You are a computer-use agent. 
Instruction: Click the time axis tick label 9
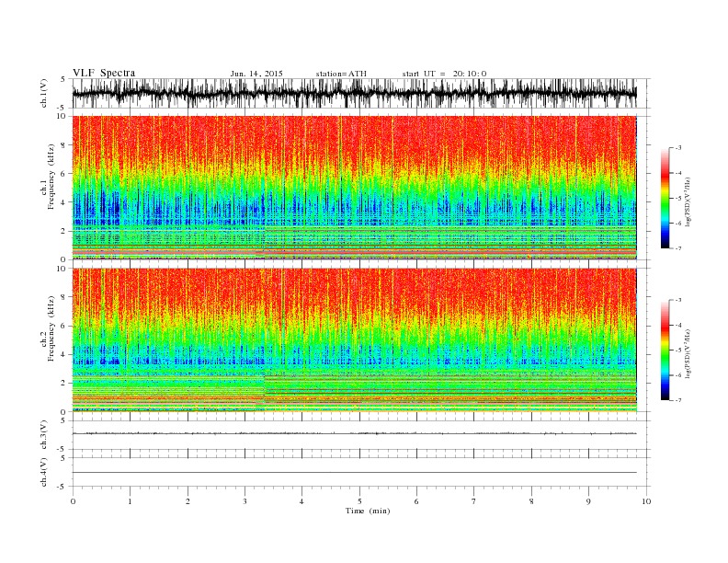coord(588,501)
